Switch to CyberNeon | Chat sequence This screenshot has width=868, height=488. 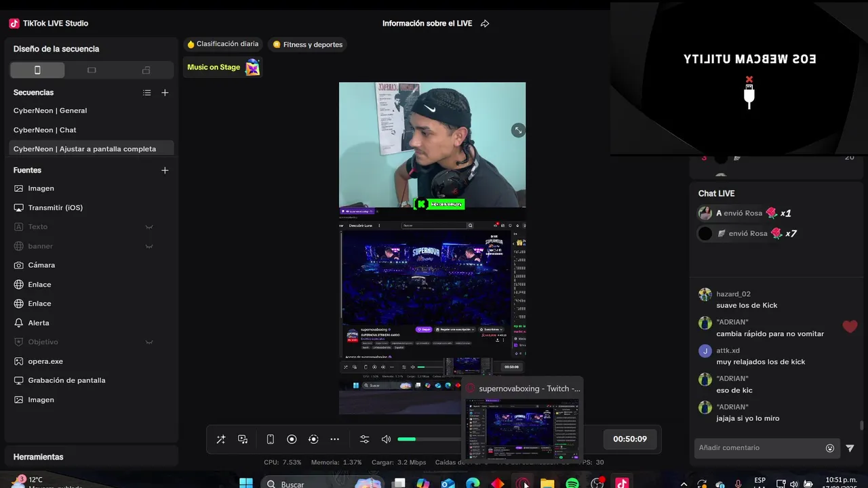click(x=92, y=129)
